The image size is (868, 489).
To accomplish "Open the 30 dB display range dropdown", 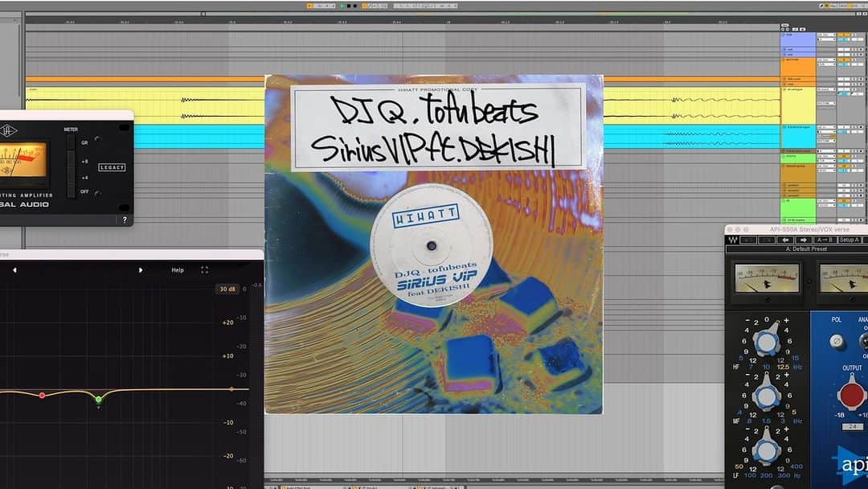I will [227, 289].
